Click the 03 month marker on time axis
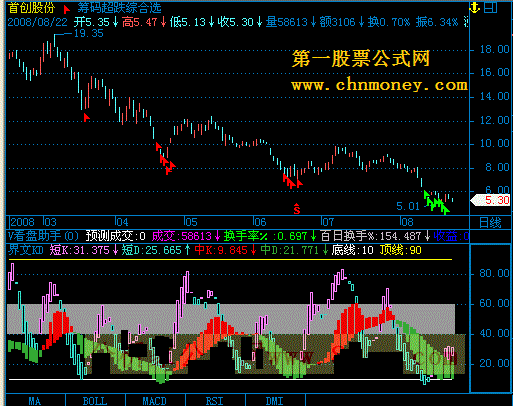Screen dimensions: 513x406 coord(50,222)
